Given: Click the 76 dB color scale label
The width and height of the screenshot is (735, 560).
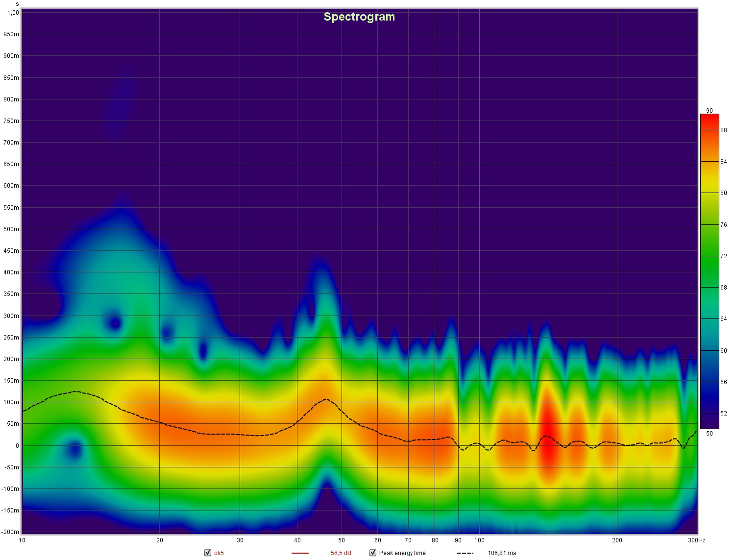Looking at the screenshot, I should (724, 225).
